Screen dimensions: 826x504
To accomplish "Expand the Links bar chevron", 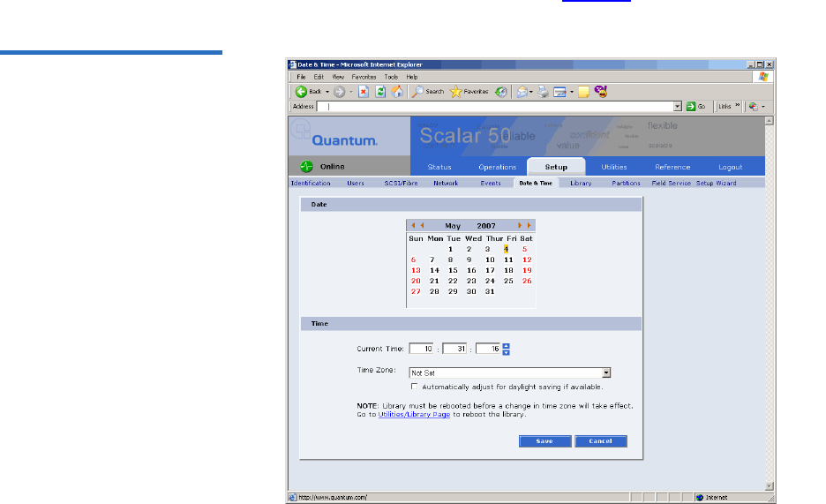I will click(738, 105).
